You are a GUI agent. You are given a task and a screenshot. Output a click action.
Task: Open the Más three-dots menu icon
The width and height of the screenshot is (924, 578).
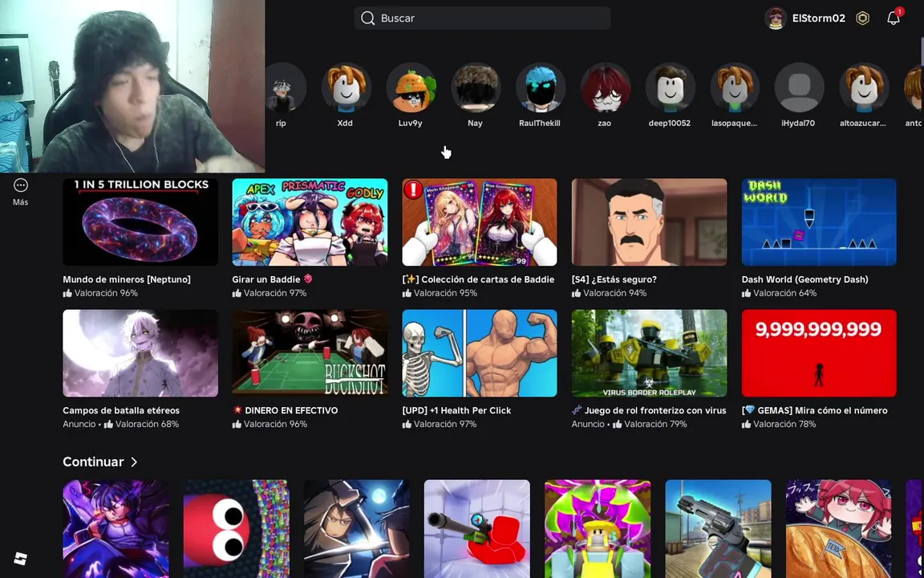pyautogui.click(x=21, y=185)
